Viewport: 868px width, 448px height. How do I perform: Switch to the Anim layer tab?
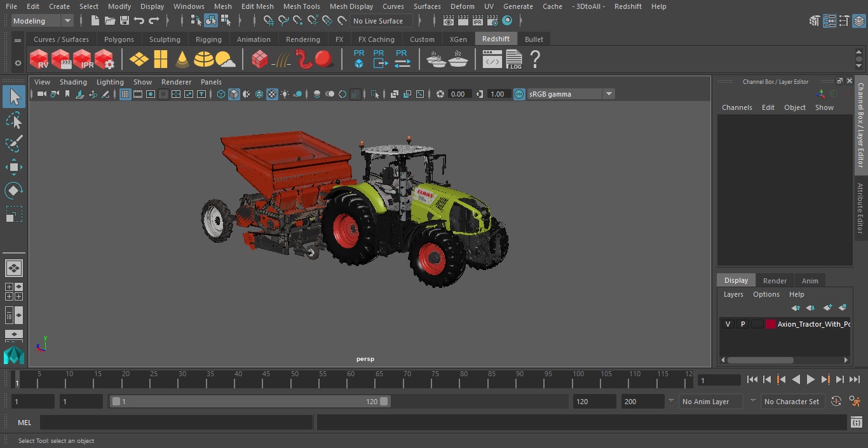click(810, 281)
